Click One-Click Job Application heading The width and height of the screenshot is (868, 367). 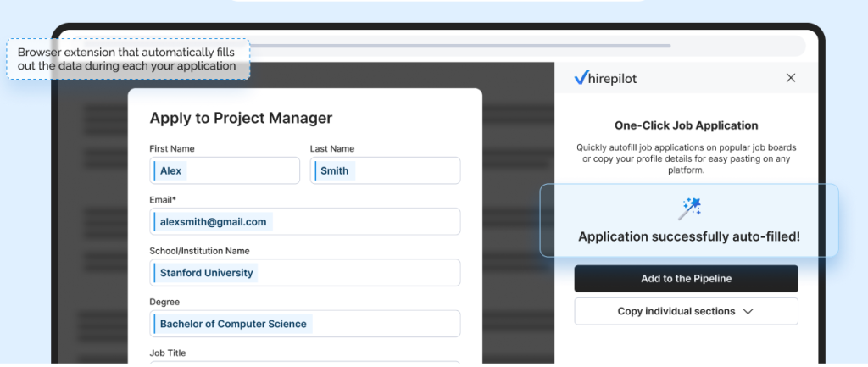[x=686, y=125]
